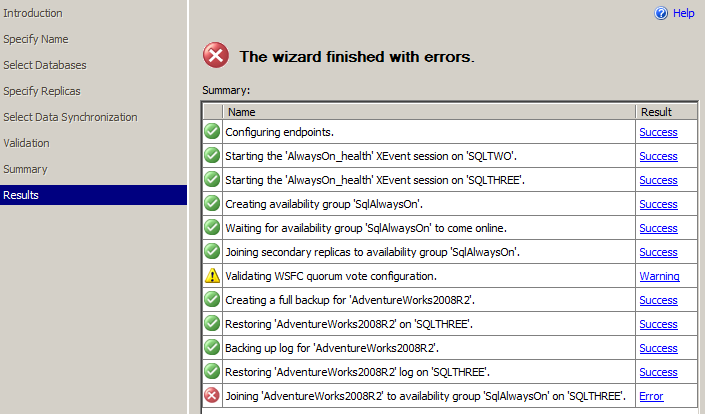Click green check icon for Creating a full backup
This screenshot has width=705, height=414.
pos(212,299)
